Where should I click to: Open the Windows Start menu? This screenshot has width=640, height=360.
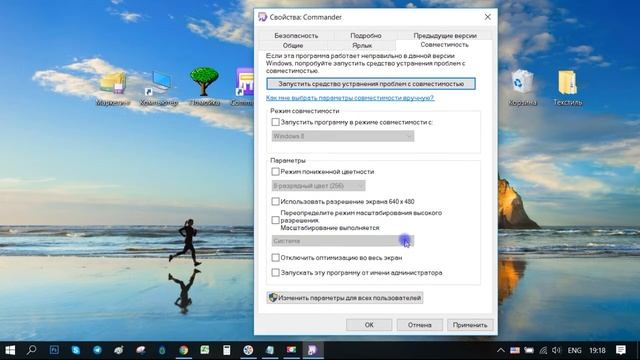point(10,350)
